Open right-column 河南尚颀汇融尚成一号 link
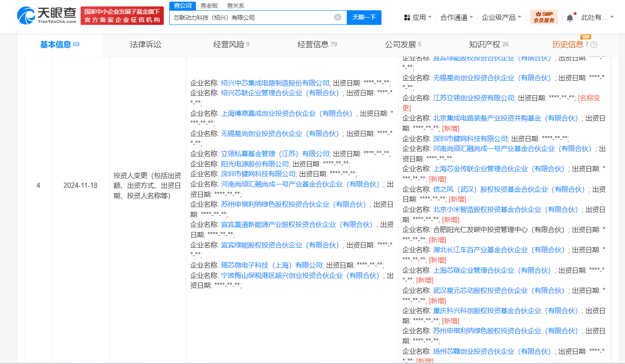 [x=514, y=149]
